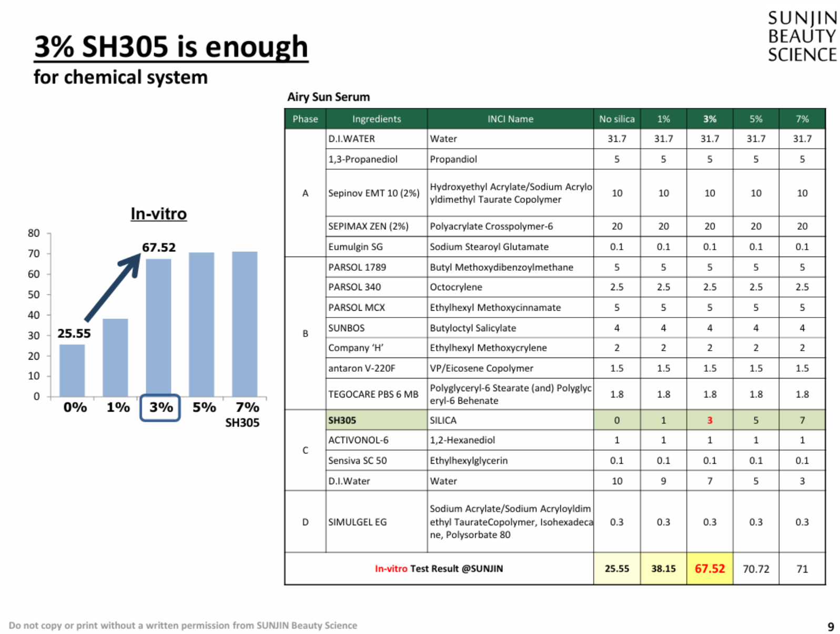
Task: Click the 0% bar in chart
Action: click(x=72, y=370)
